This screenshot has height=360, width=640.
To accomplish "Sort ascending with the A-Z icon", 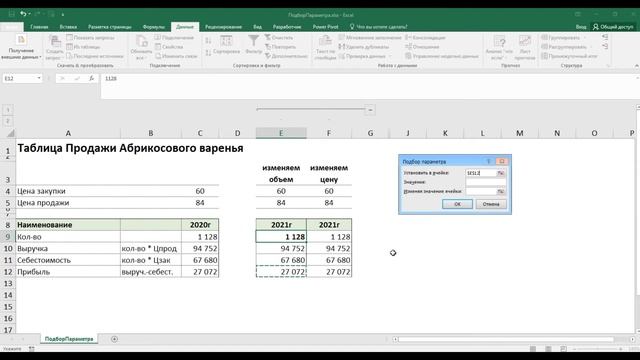I will tap(208, 41).
